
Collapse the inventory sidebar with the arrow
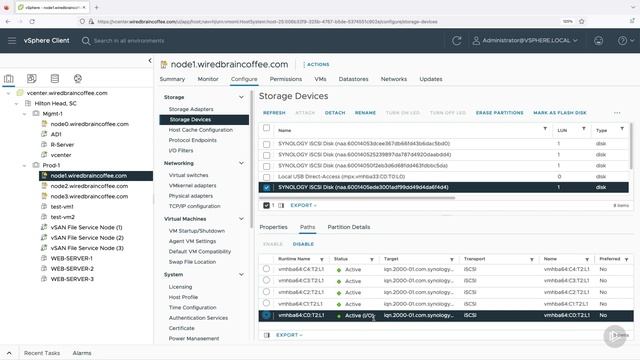pyautogui.click(x=150, y=60)
